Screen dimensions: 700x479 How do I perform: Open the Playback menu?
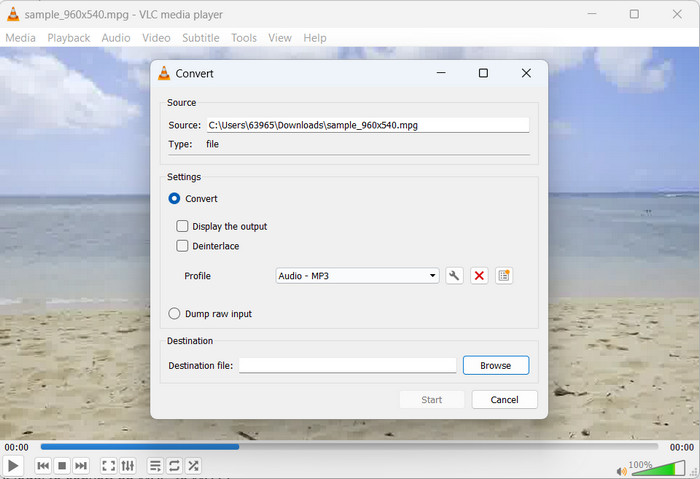68,38
